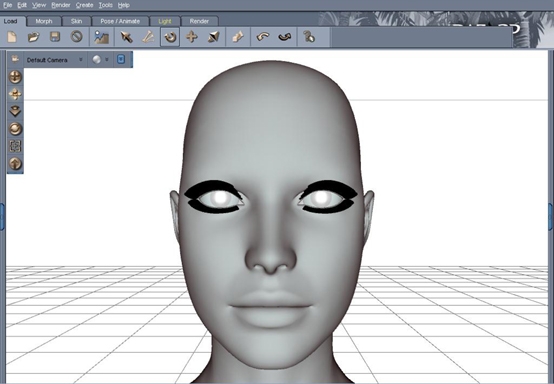Switch to the Skin tab
Viewport: 554px width, 384px height.
pos(76,21)
